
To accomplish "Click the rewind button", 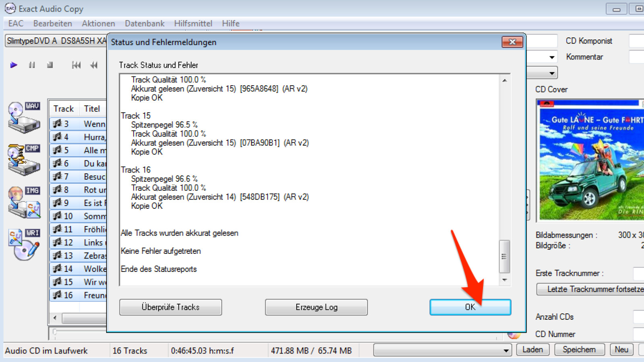I will pyautogui.click(x=94, y=65).
